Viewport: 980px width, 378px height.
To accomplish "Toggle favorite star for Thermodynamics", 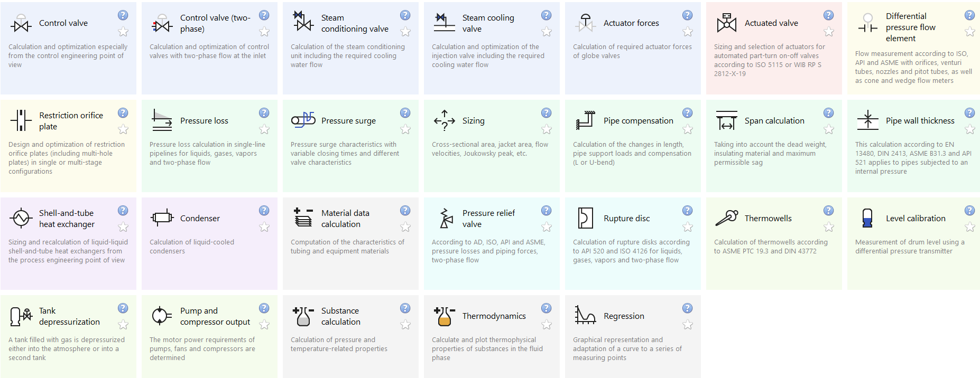I will pos(547,325).
